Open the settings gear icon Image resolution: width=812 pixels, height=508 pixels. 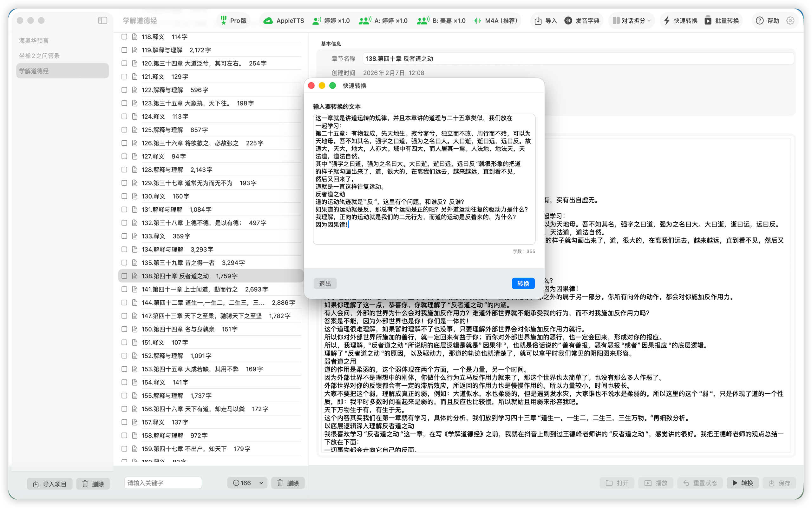pos(790,21)
